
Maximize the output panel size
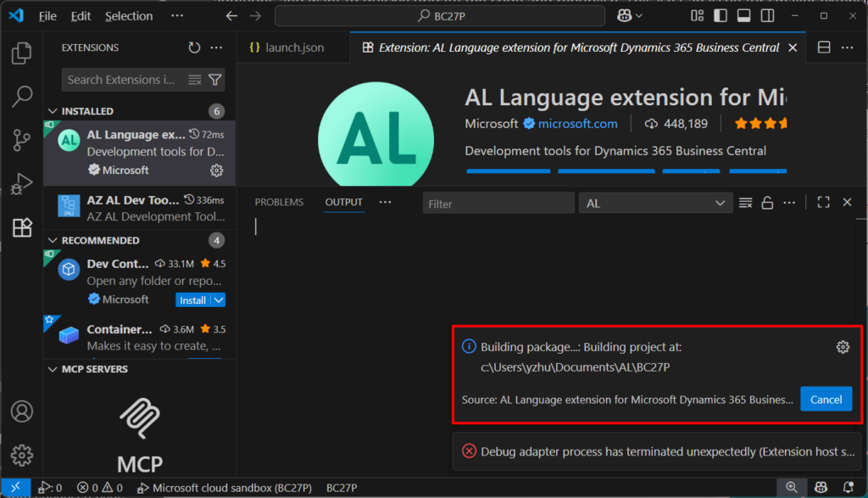point(823,203)
